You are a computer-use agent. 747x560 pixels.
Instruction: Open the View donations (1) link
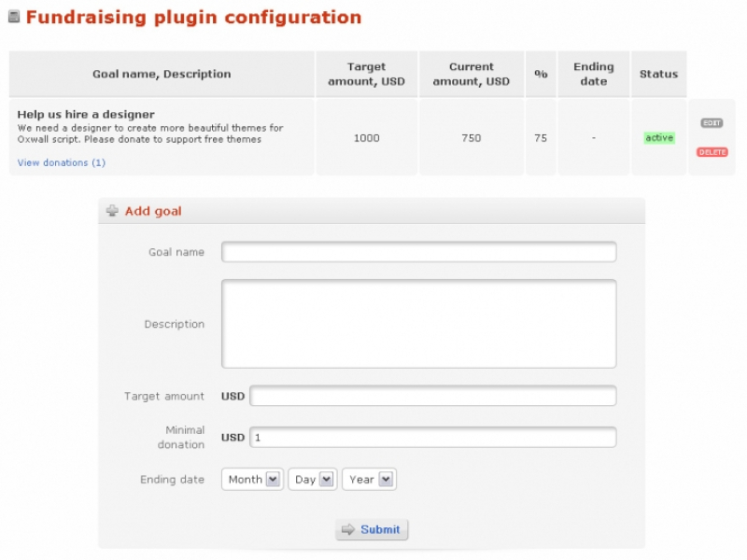click(62, 162)
